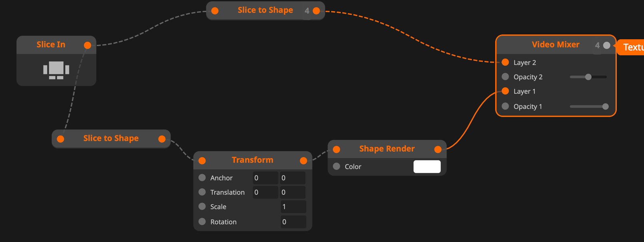Select the Video Mixer node title

coord(555,44)
